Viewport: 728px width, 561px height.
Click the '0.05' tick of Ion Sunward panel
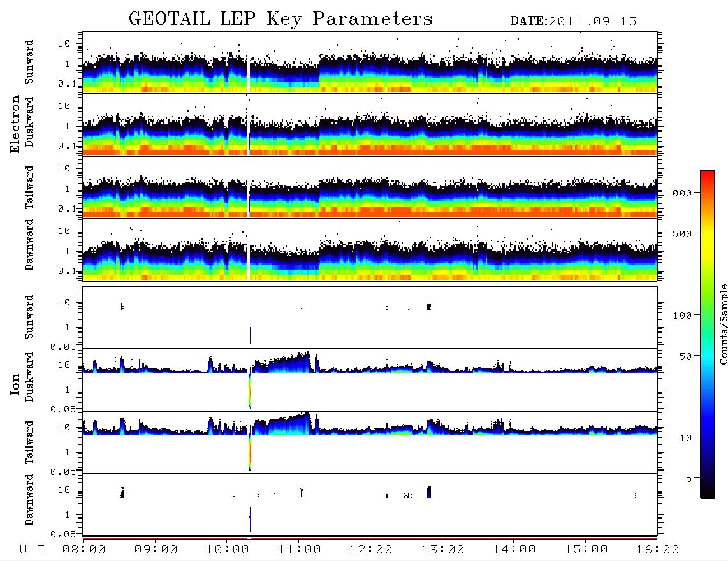point(63,347)
